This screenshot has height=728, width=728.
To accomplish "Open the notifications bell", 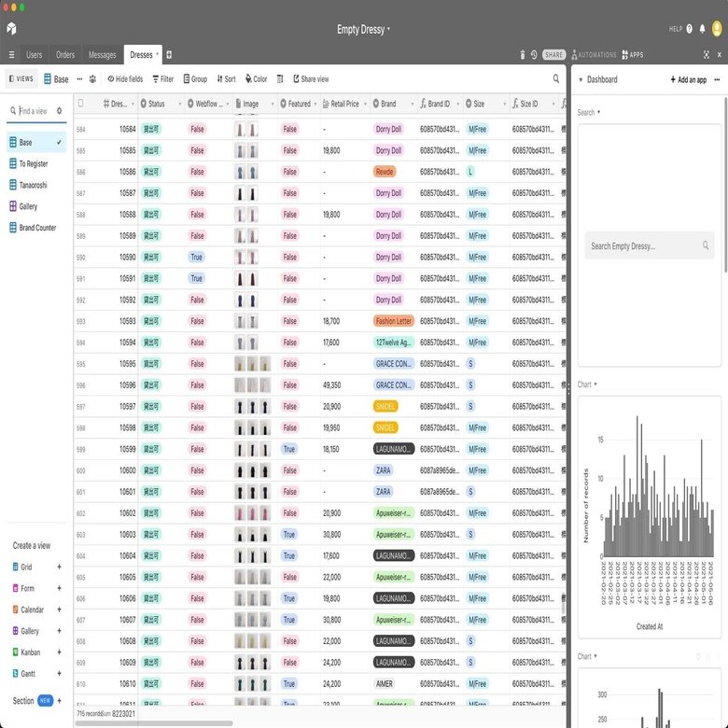I will [x=703, y=29].
